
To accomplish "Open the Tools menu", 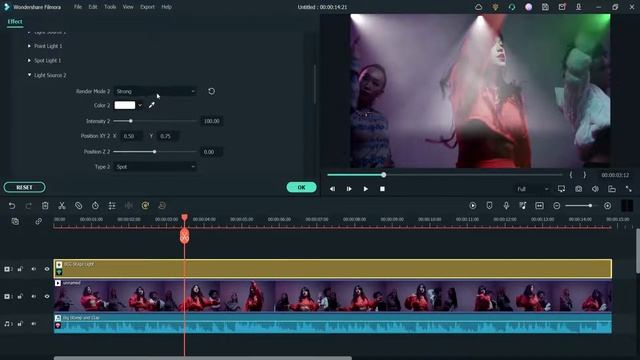I will point(110,7).
